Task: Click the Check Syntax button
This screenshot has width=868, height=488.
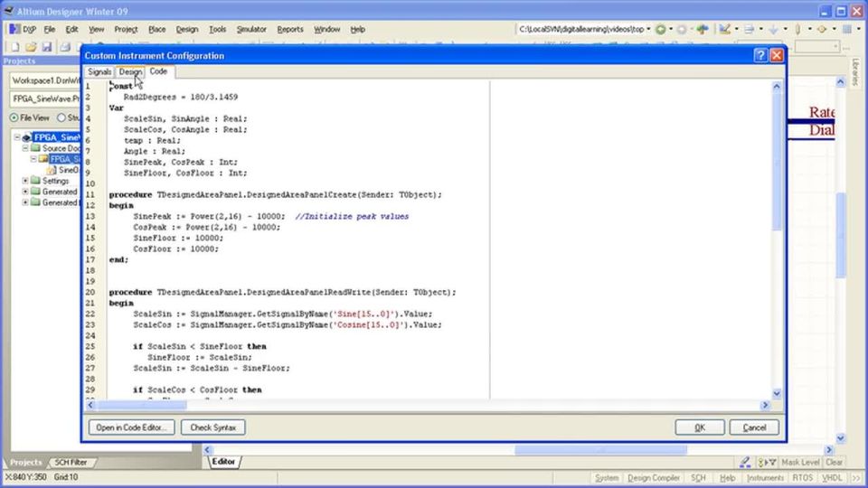Action: [x=213, y=427]
